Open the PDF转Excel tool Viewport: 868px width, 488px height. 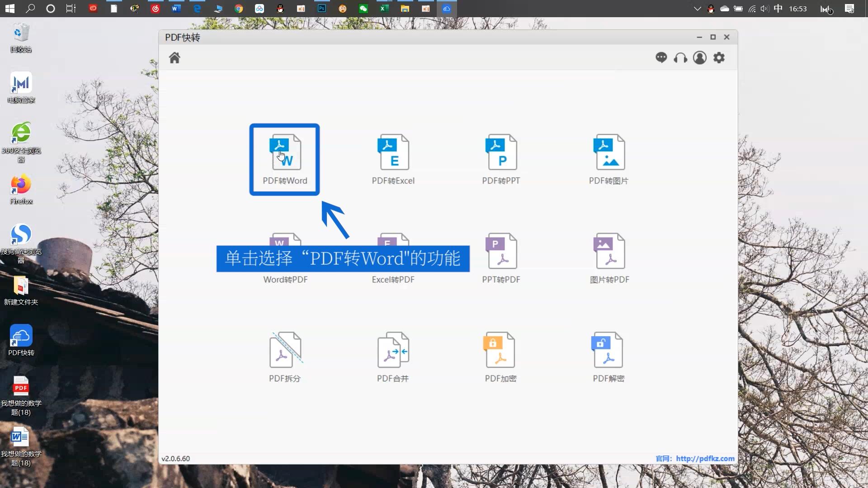tap(392, 158)
